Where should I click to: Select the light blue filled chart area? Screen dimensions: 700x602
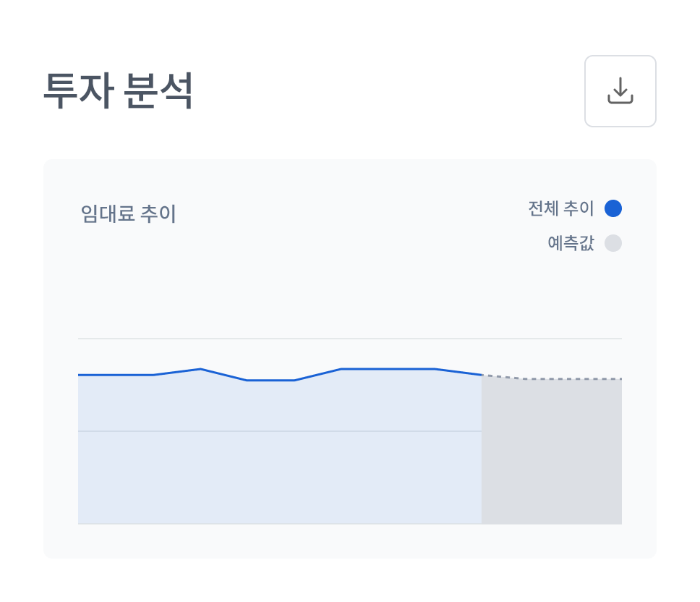pos(279,470)
